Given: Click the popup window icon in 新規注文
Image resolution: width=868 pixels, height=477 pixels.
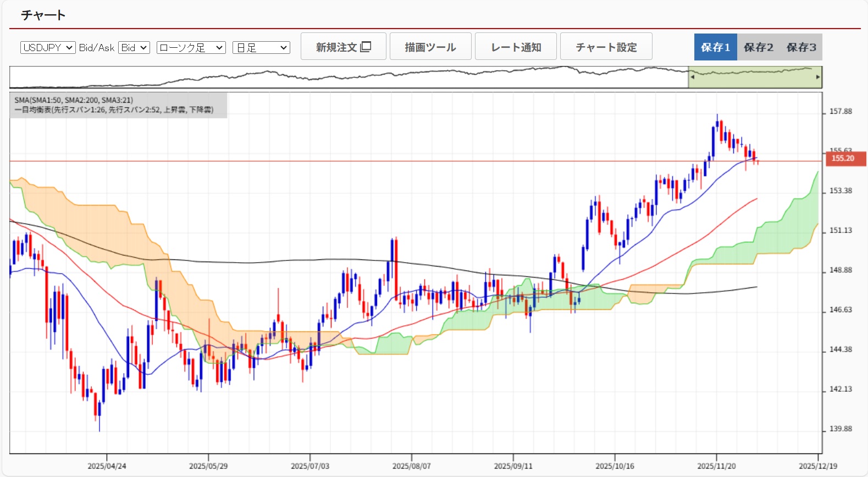Looking at the screenshot, I should [366, 47].
